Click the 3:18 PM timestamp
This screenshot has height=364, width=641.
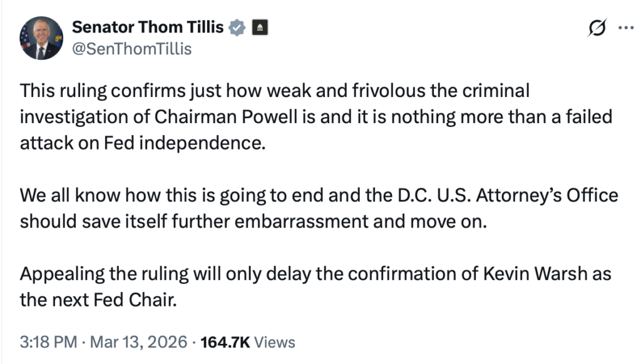pos(49,342)
